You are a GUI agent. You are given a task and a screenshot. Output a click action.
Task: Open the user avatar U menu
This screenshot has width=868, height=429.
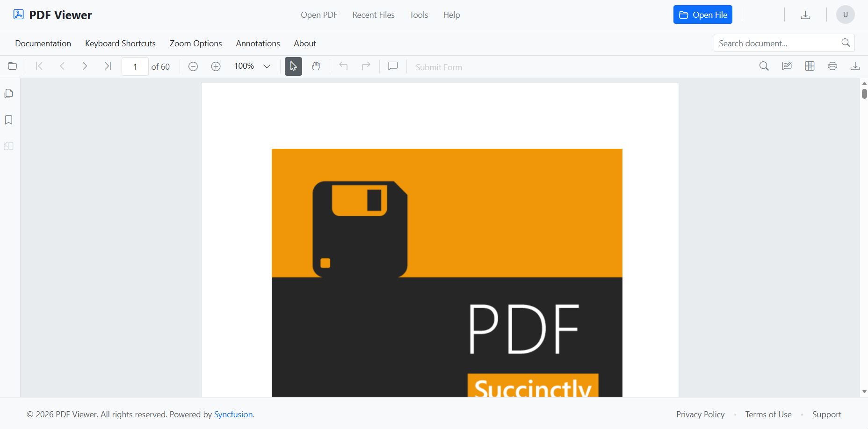tap(846, 15)
